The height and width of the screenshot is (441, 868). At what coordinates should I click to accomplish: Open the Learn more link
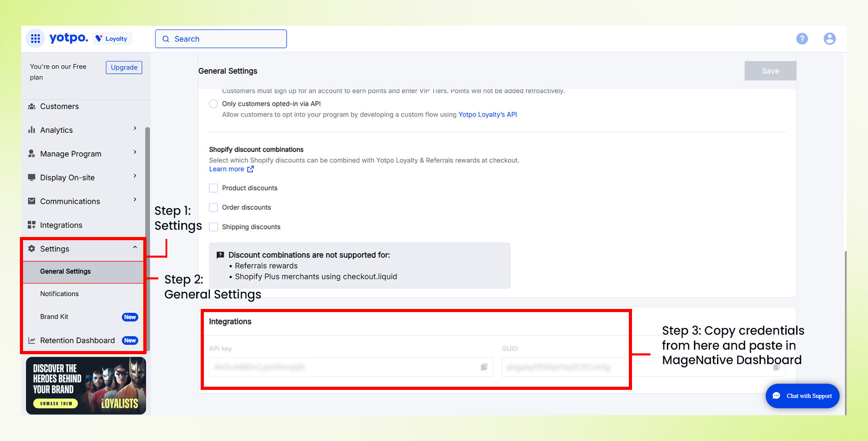pos(227,169)
